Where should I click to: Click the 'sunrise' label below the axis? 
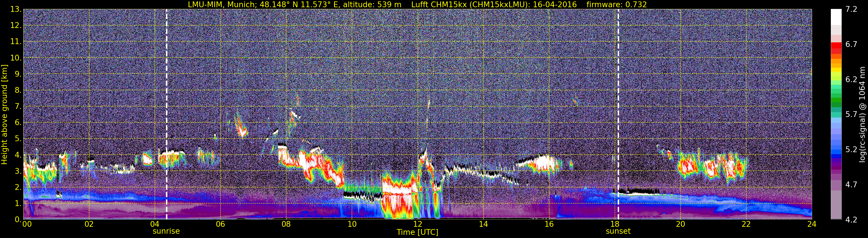pyautogui.click(x=166, y=231)
